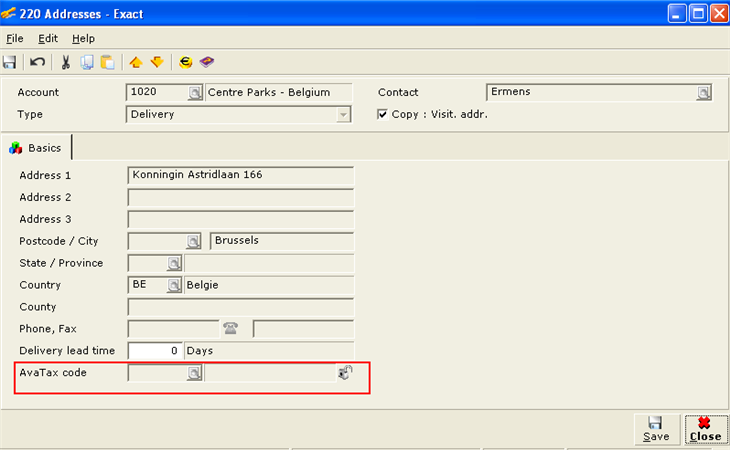
Task: Click the State / Province code field
Action: point(148,263)
